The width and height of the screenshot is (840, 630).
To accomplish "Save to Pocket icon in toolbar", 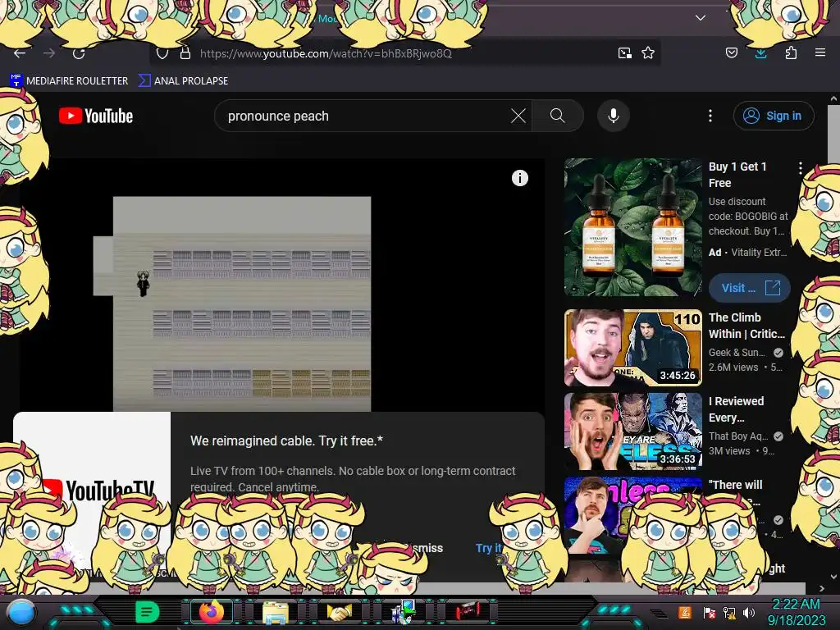I will tap(731, 52).
